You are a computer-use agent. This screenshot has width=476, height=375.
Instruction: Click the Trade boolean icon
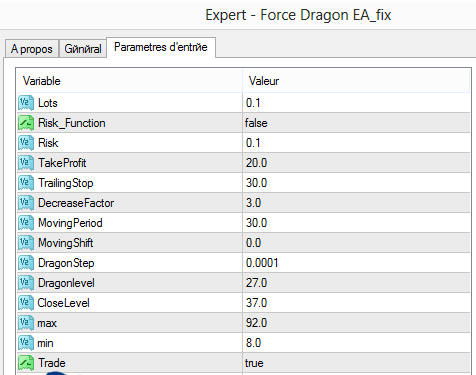(x=26, y=363)
